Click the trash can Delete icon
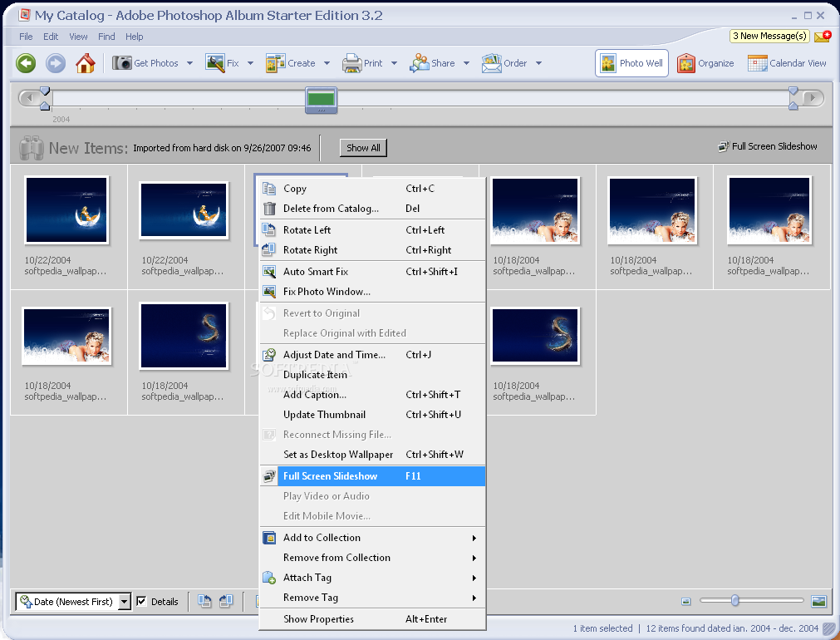The width and height of the screenshot is (840, 640). click(x=269, y=208)
